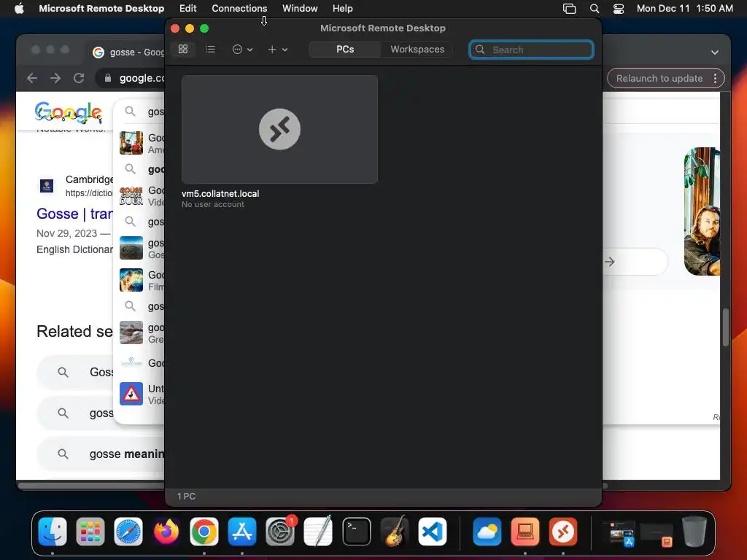Open Safari from the Dock
Screen dimensions: 747x560
click(128, 532)
